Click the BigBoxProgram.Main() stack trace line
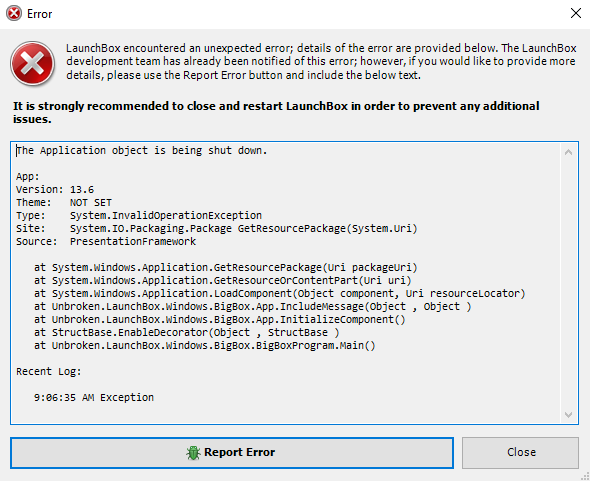Image resolution: width=590 pixels, height=481 pixels. click(205, 346)
